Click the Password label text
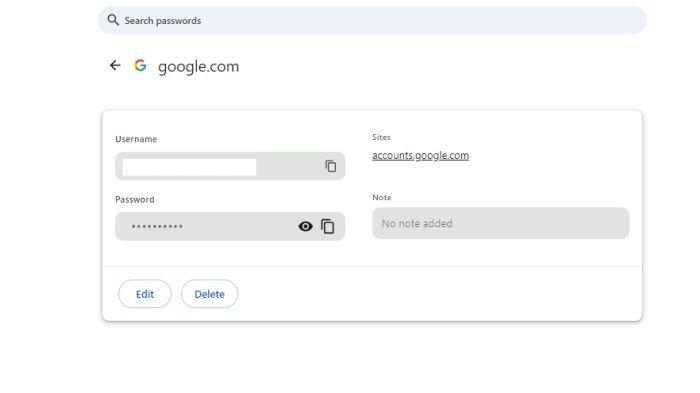 (x=135, y=199)
